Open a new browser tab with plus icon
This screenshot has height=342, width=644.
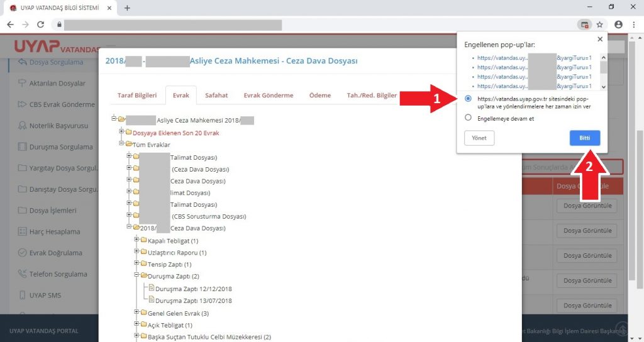click(127, 8)
